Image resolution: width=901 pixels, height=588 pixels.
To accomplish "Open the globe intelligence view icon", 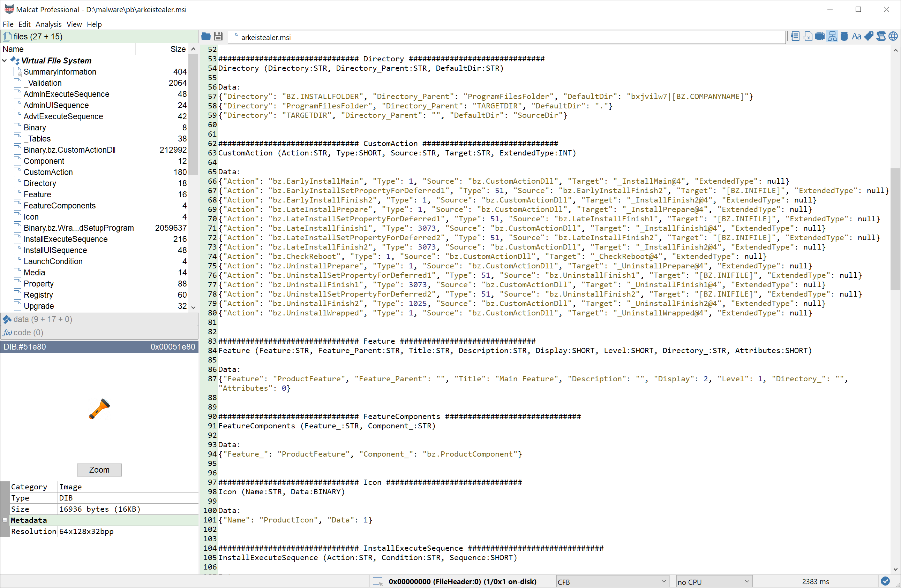I will pyautogui.click(x=893, y=36).
